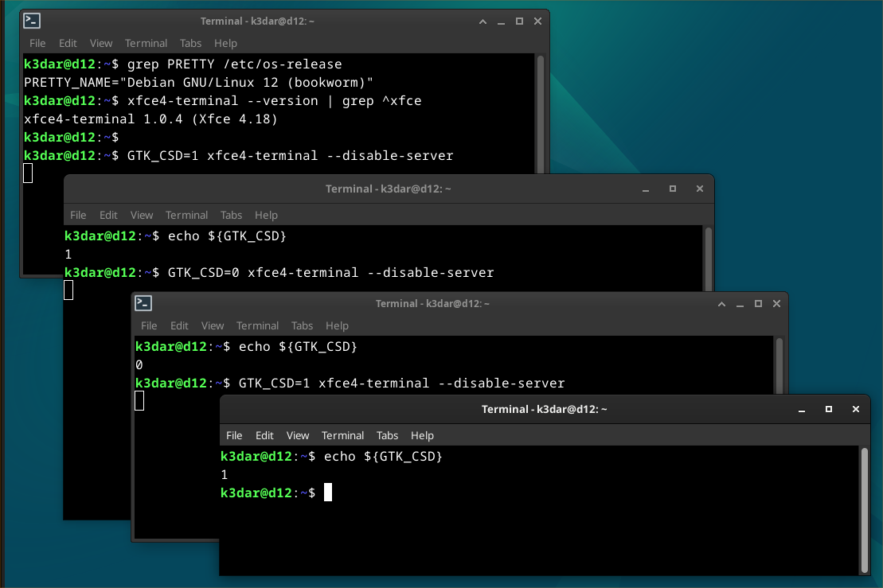Close the terminal window showing output 0
883x588 pixels.
[776, 304]
